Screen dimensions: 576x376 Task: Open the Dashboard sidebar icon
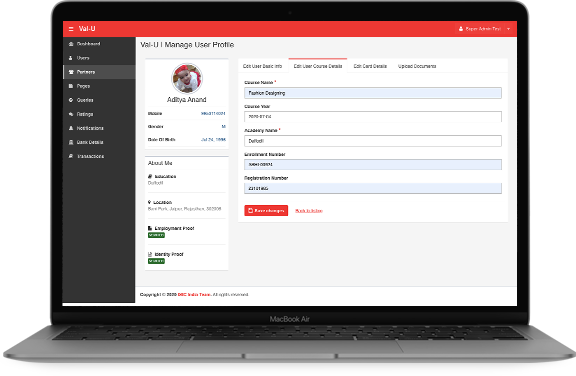point(71,44)
